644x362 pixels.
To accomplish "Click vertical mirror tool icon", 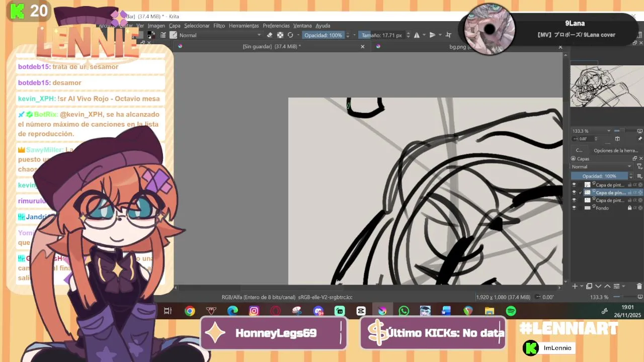I will click(432, 35).
